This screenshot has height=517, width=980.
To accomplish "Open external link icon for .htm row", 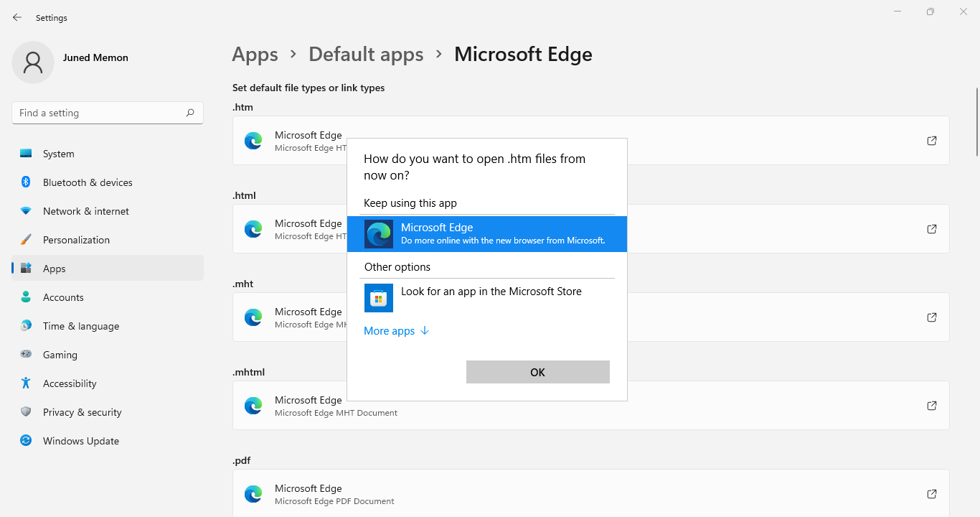I will (x=932, y=141).
